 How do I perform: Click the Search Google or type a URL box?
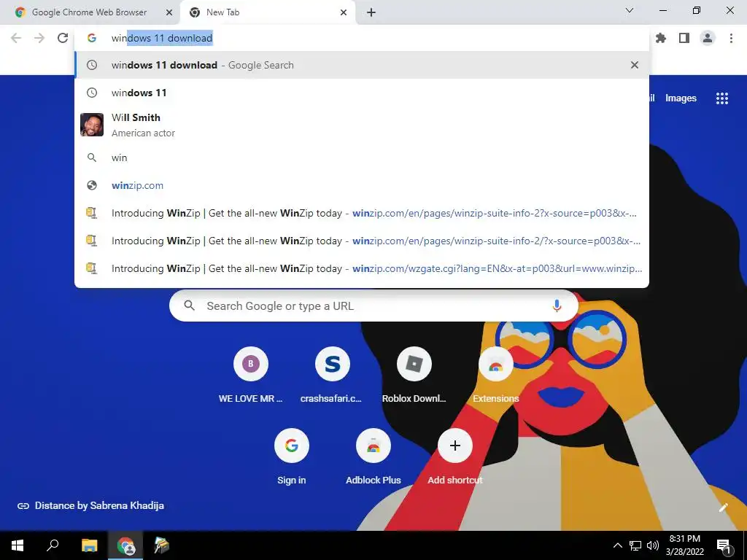click(x=373, y=306)
